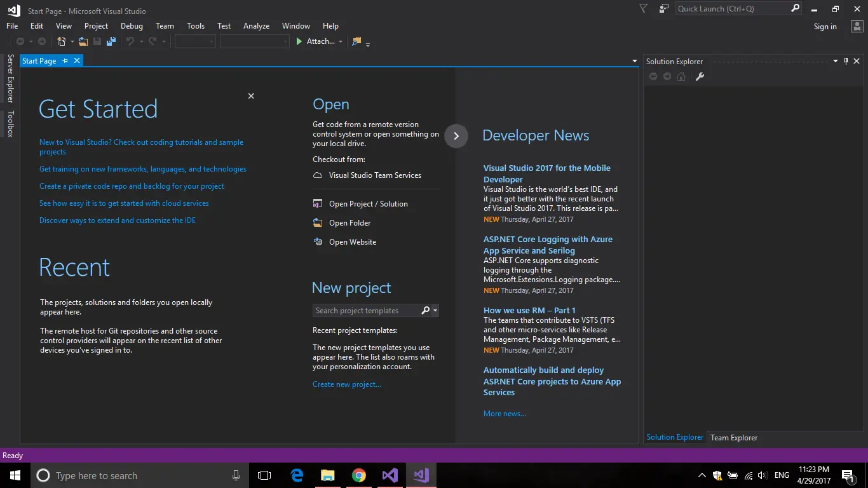This screenshot has height=488, width=868.
Task: Toggle Auto Hide pin on Solution Explorer
Action: click(x=846, y=61)
